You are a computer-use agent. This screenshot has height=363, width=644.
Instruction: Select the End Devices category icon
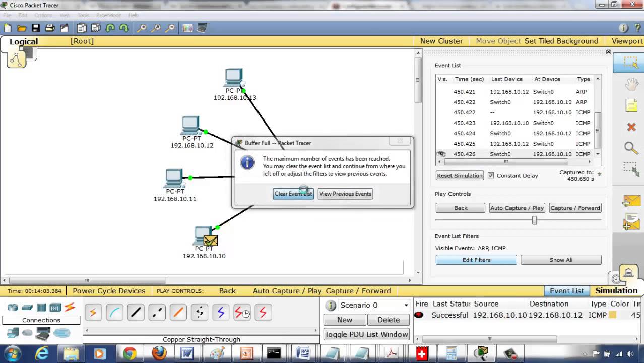click(x=13, y=333)
